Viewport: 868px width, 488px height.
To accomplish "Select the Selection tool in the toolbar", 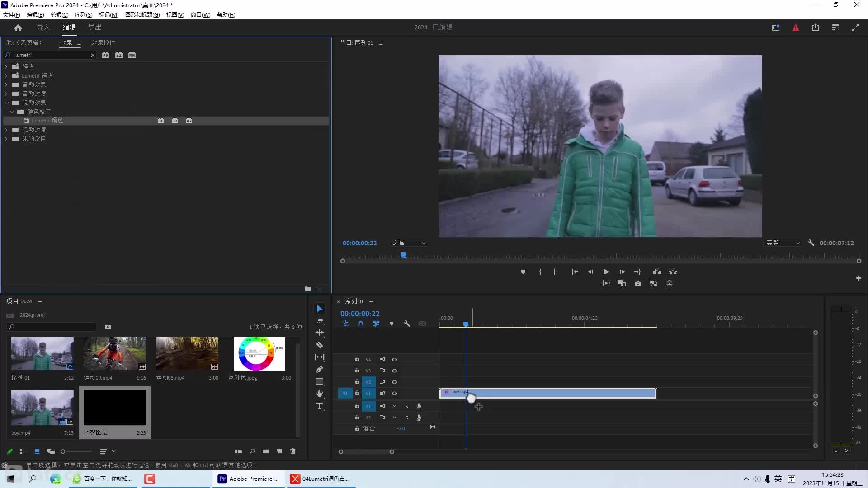I will [x=320, y=309].
